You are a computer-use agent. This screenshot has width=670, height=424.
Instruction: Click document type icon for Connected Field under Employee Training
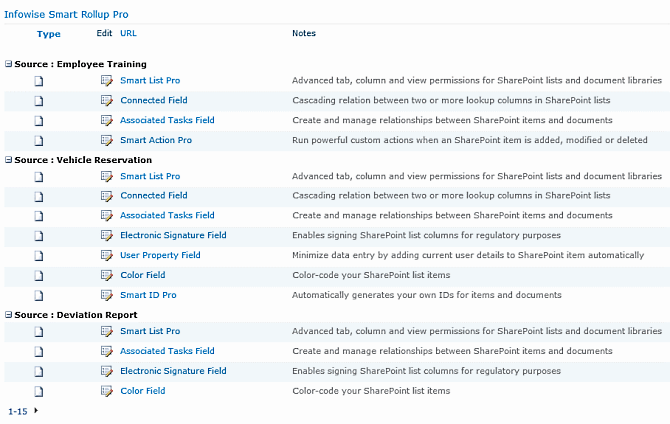tap(39, 101)
